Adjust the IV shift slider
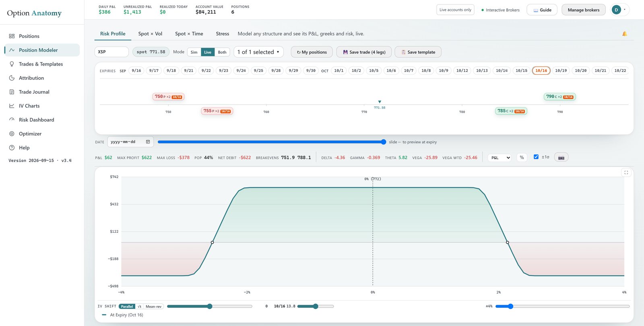 pos(210,306)
